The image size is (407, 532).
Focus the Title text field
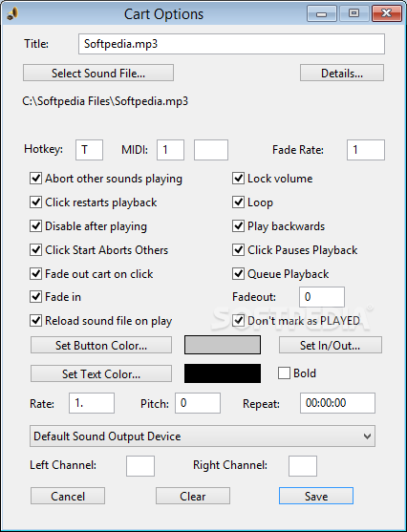point(231,44)
